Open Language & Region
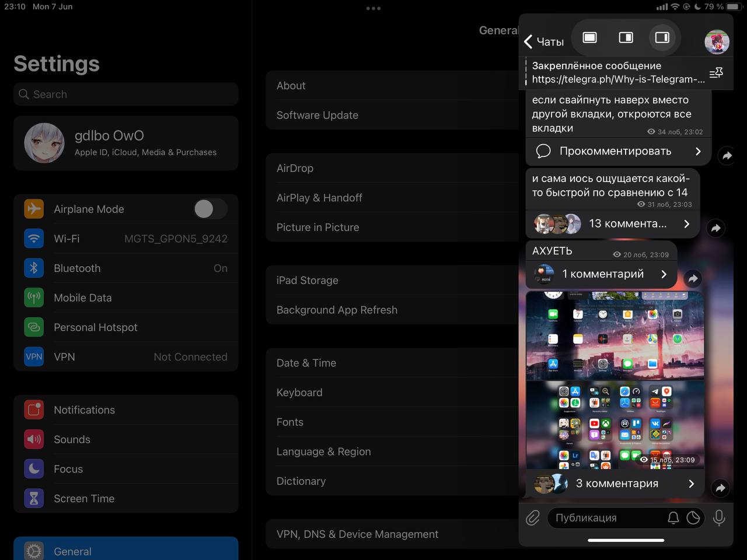Image resolution: width=747 pixels, height=560 pixels. [x=392, y=452]
